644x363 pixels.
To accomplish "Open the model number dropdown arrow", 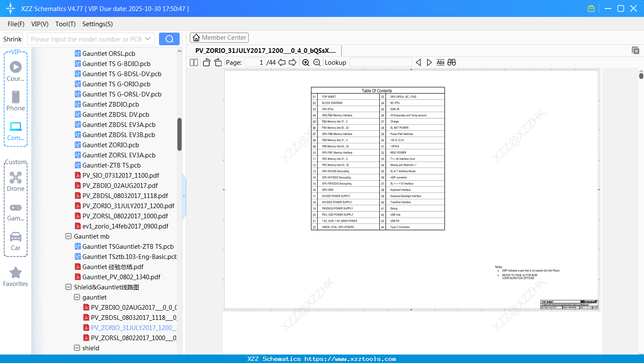I will tap(148, 39).
